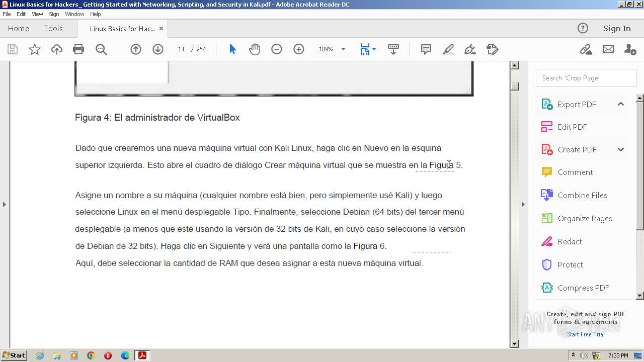Follow the Figura 6 link
The image size is (644, 362).
(x=369, y=246)
